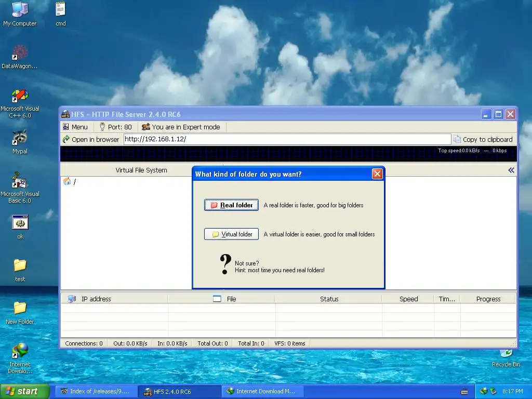This screenshot has height=399, width=532.
Task: Select the DataWagon desktop shortcut
Action: (20, 57)
